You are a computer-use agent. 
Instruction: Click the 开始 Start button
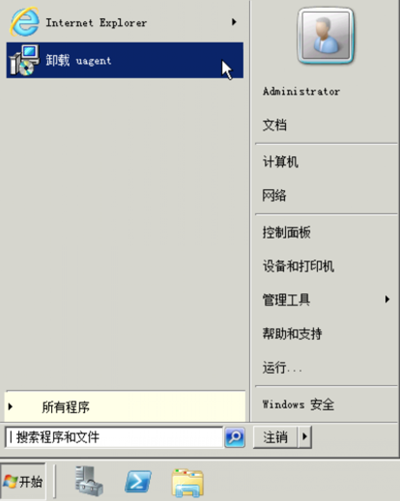(x=23, y=481)
